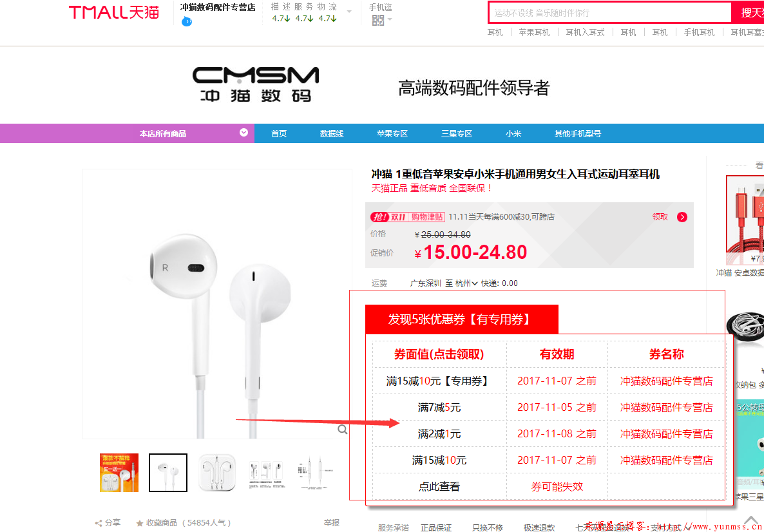Open the 三星专区 navigation tab
This screenshot has width=764, height=532.
point(457,133)
